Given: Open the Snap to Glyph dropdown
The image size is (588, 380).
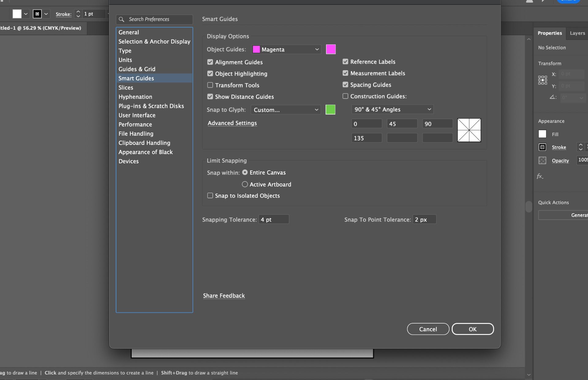Looking at the screenshot, I should [285, 110].
